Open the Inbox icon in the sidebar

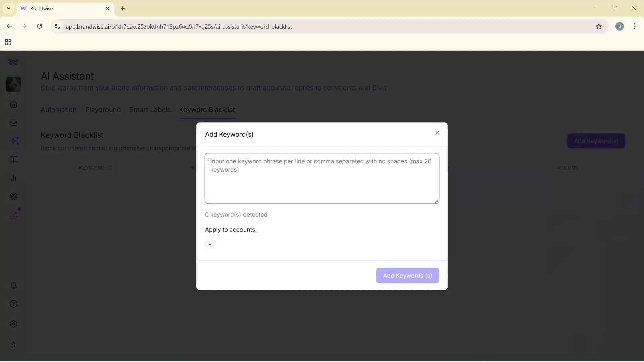click(13, 123)
